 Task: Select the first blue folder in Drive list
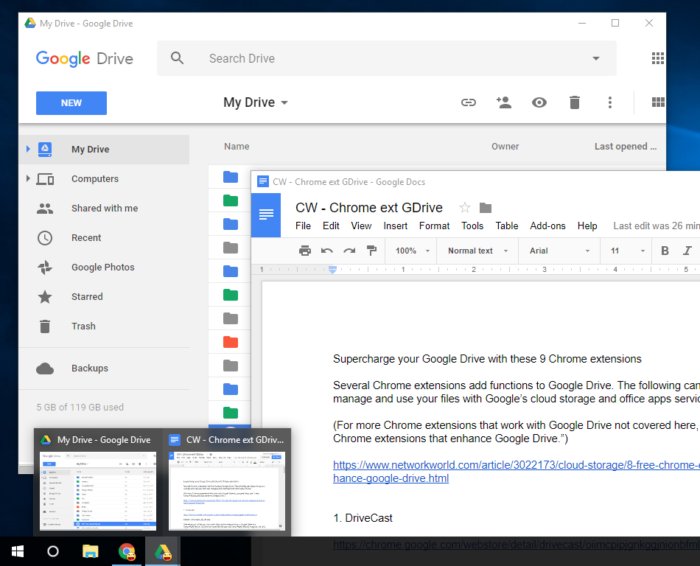(x=230, y=177)
